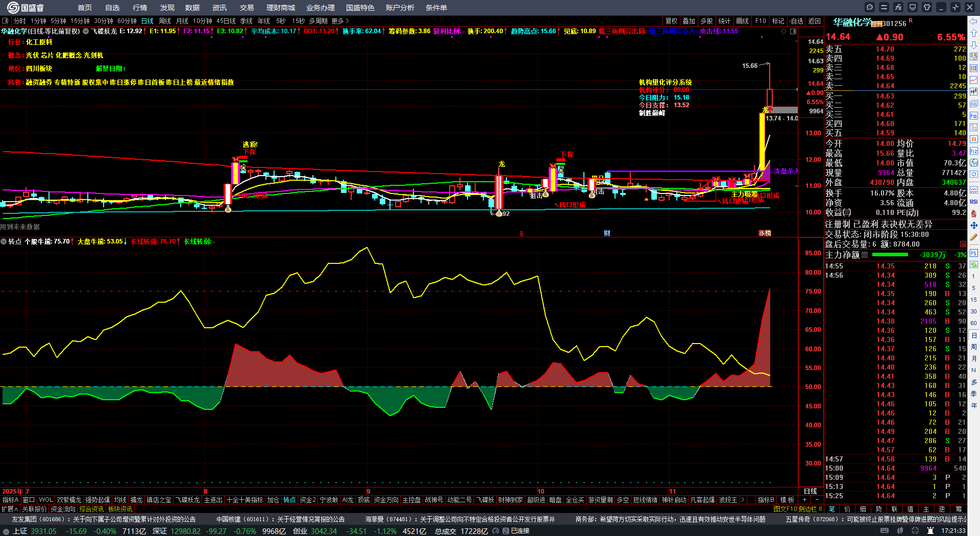Open the fx formula manager icon
Screen dimensions: 980x536
[x=898, y=7]
